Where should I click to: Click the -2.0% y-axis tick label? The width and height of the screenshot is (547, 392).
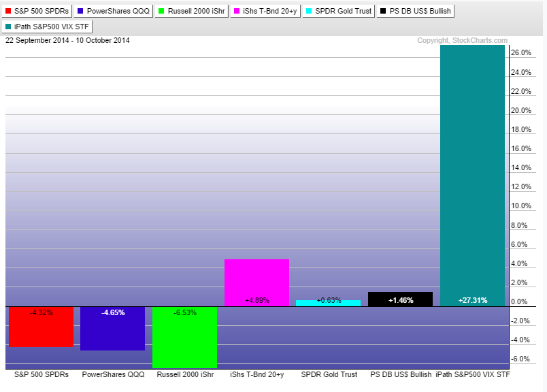click(520, 321)
